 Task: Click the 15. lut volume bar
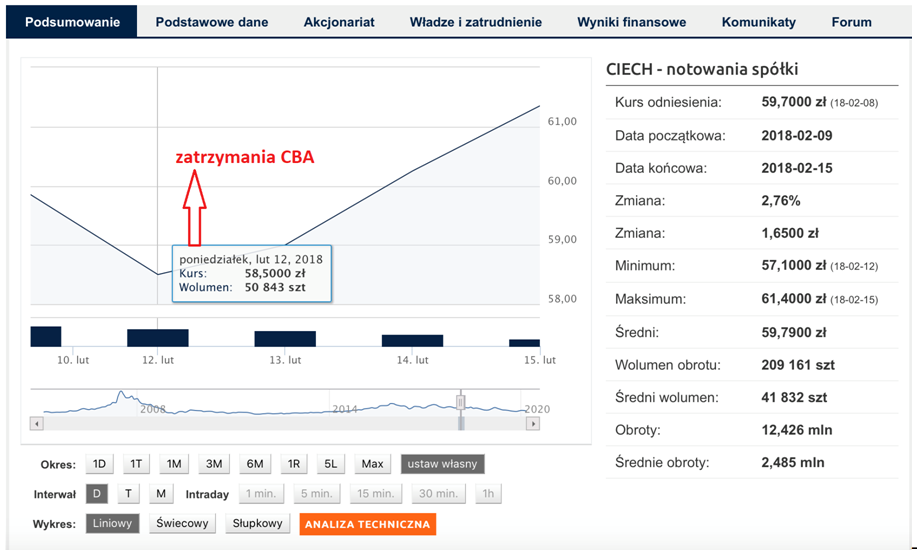click(525, 343)
